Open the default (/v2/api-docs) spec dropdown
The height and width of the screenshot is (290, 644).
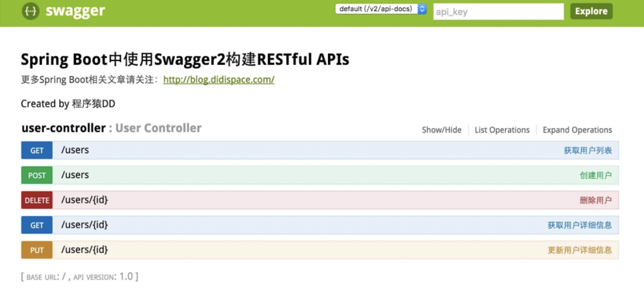click(381, 9)
